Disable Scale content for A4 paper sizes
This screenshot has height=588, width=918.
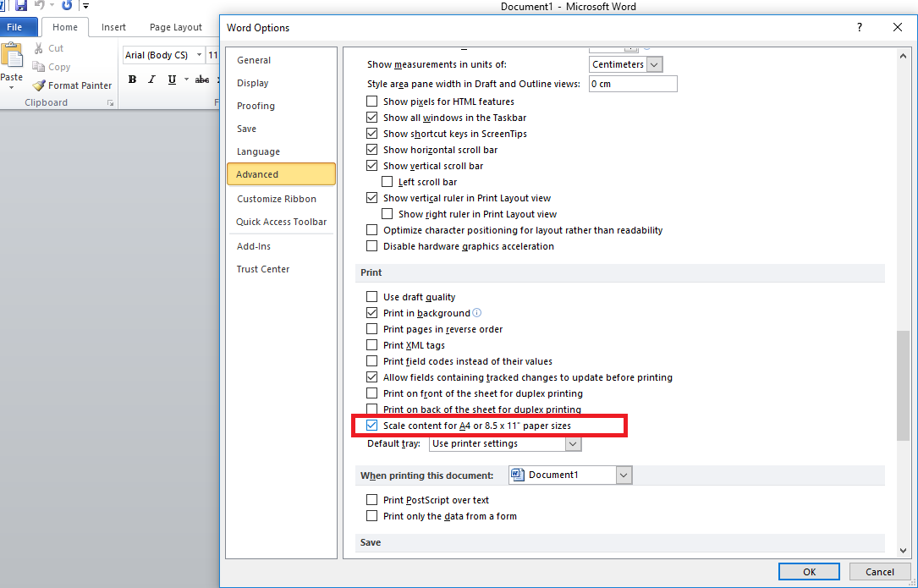[371, 426]
